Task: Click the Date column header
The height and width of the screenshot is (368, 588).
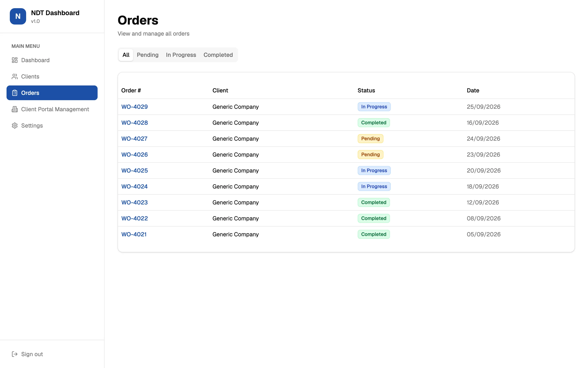Action: pyautogui.click(x=473, y=90)
